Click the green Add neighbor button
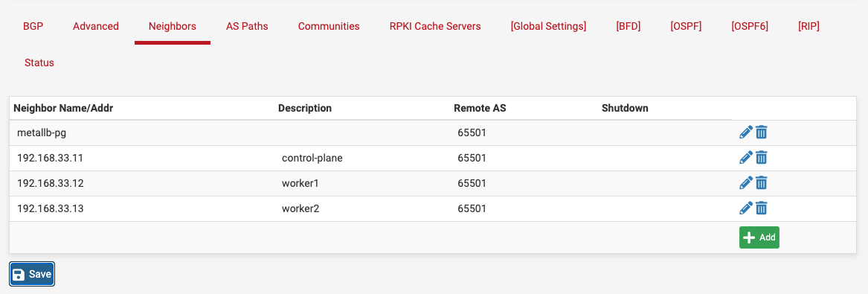 click(x=759, y=237)
